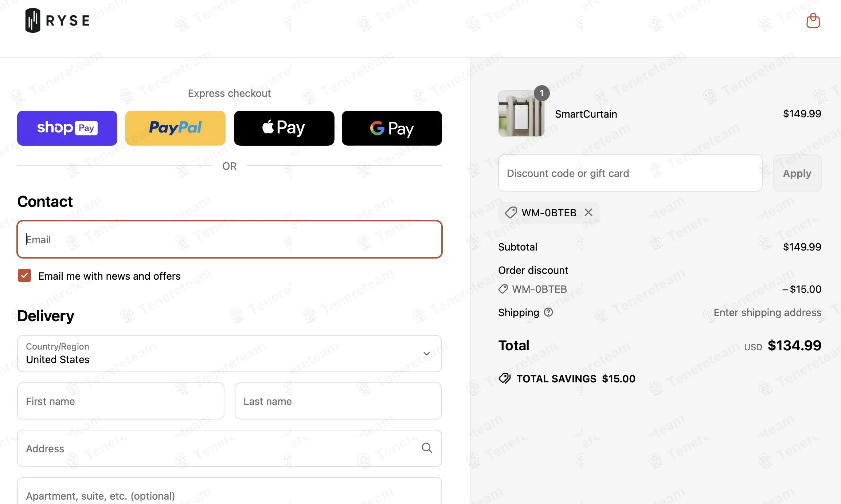The height and width of the screenshot is (504, 841).
Task: Click the SmartCurtain product thumbnail
Action: pos(521,114)
